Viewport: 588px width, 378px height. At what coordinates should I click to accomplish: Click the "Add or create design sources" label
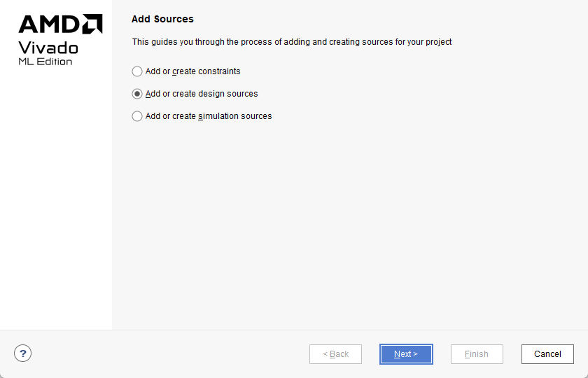pyautogui.click(x=202, y=94)
